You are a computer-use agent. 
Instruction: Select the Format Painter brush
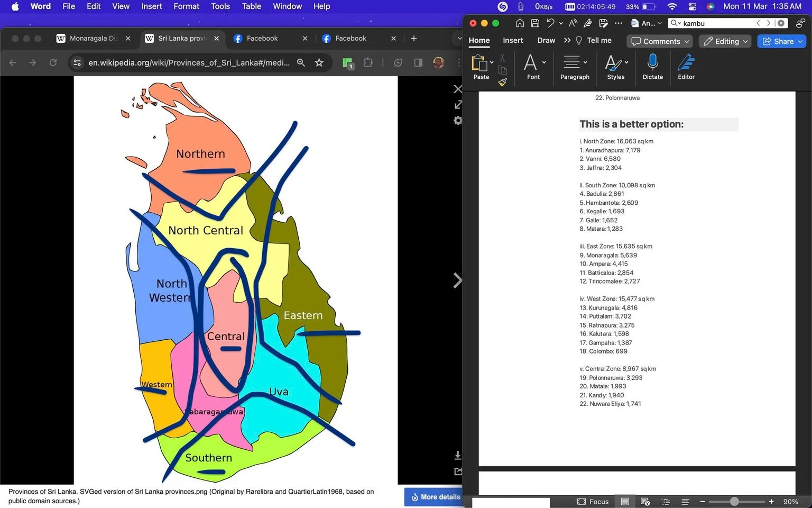point(502,81)
